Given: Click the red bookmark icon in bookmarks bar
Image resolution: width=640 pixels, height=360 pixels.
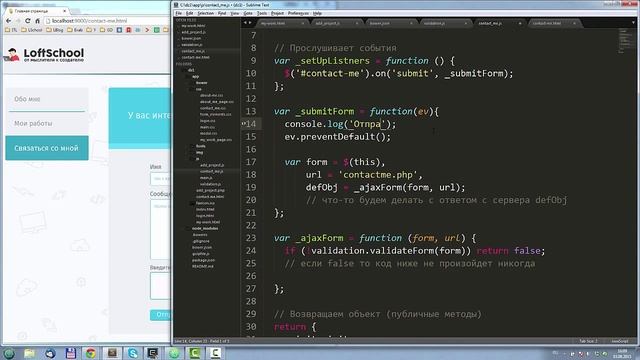Looking at the screenshot, I should coord(129,30).
